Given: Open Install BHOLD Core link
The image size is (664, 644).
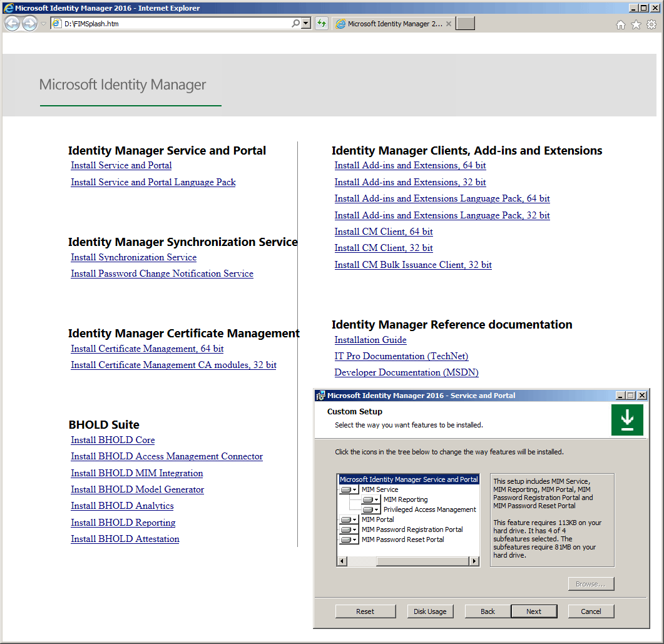Looking at the screenshot, I should 113,441.
